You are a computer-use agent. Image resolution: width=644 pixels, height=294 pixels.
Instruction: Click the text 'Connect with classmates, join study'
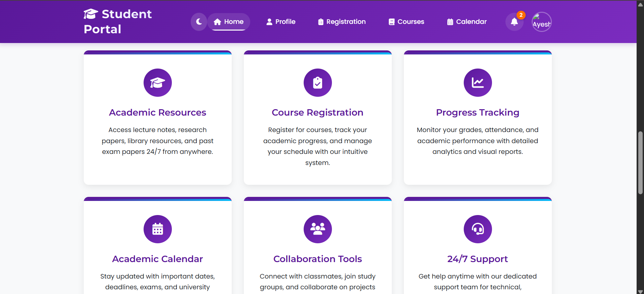318,277
